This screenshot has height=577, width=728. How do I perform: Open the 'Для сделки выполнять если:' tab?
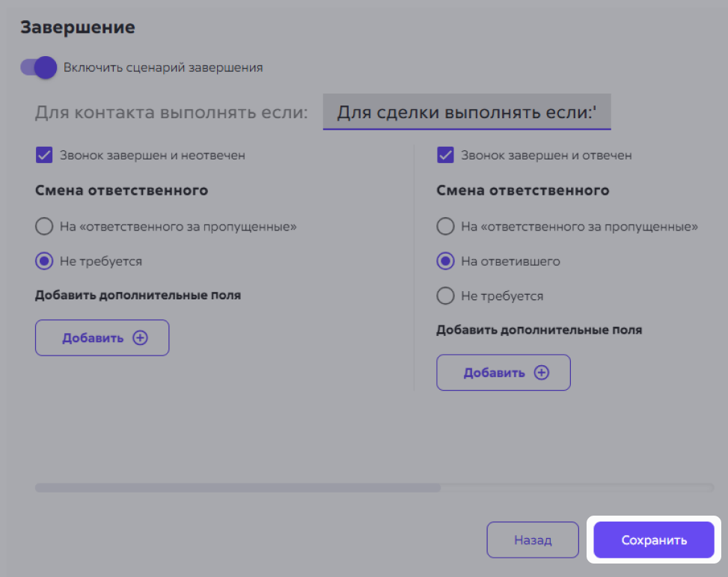click(x=467, y=112)
